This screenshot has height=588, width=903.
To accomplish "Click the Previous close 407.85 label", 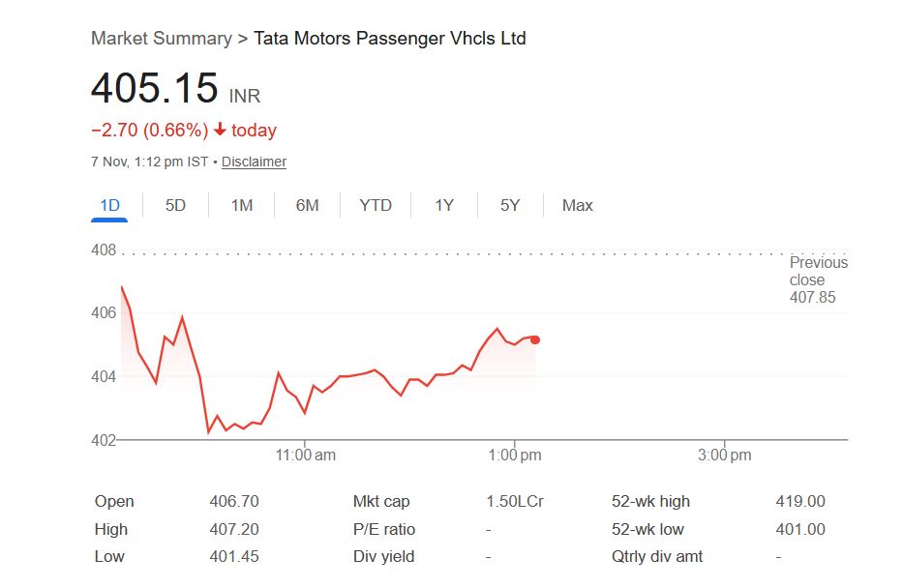I will [x=818, y=279].
